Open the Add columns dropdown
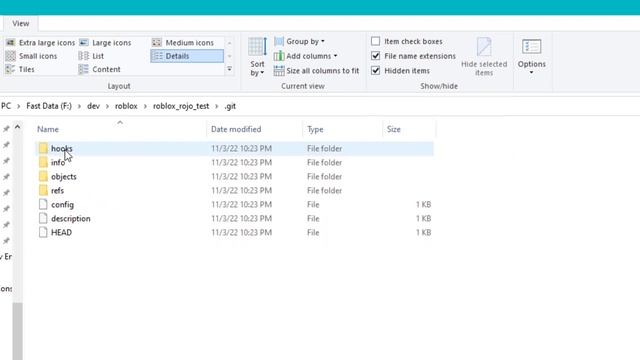The height and width of the screenshot is (360, 640). tap(306, 56)
